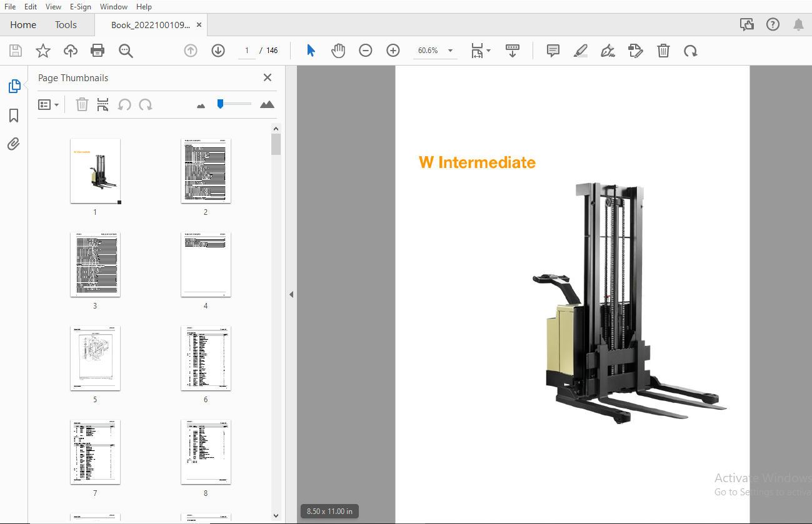Click W Intermediate title on page
The height and width of the screenshot is (524, 812).
477,162
